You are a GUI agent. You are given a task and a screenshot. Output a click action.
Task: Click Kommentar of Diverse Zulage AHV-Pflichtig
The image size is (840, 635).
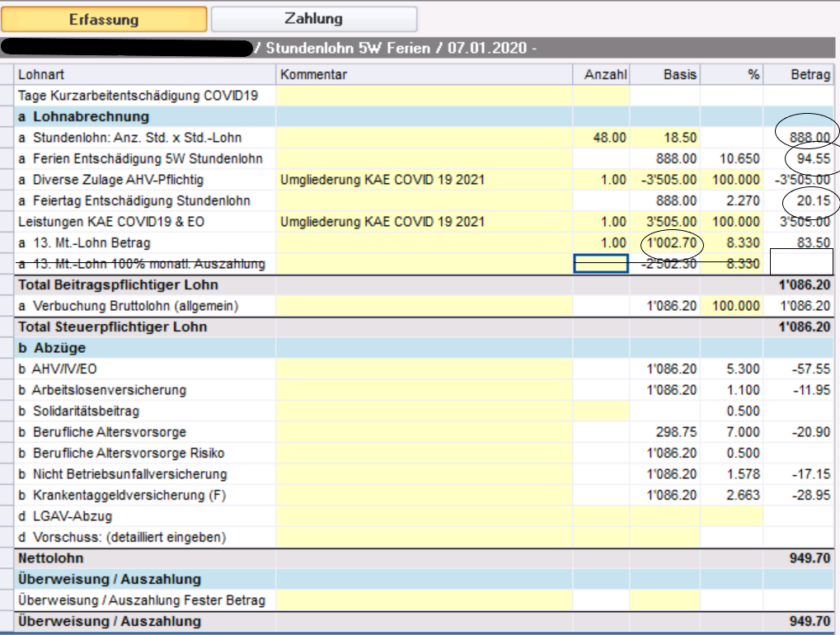[425, 180]
